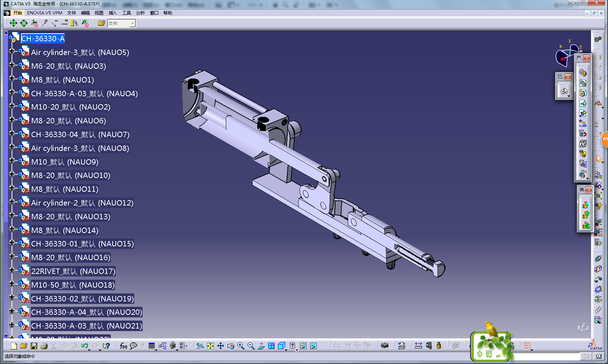Select M8-20 (NAUO13) tree row
The width and height of the screenshot is (608, 364).
click(71, 217)
